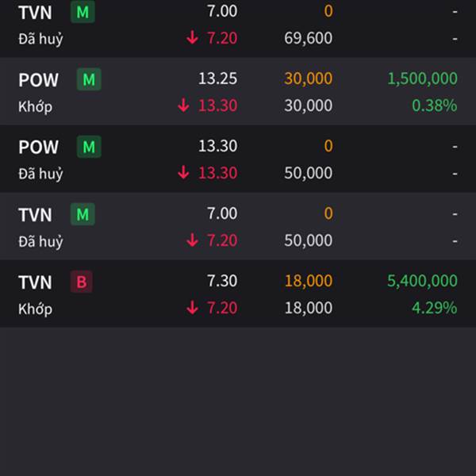
Task: Tap the down arrow beside 7.20 in TVN sell order
Action: tap(192, 308)
